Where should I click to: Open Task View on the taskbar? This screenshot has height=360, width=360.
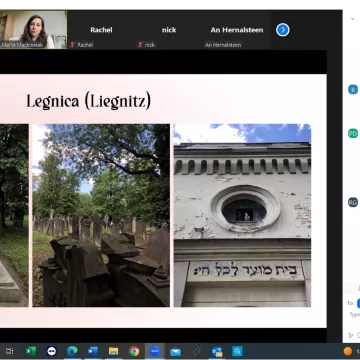[10, 351]
